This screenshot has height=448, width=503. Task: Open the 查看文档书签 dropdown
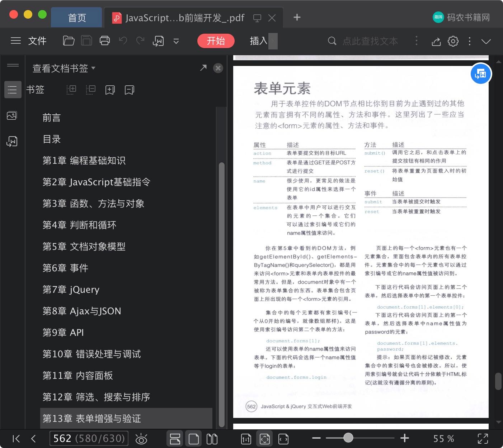pos(64,68)
